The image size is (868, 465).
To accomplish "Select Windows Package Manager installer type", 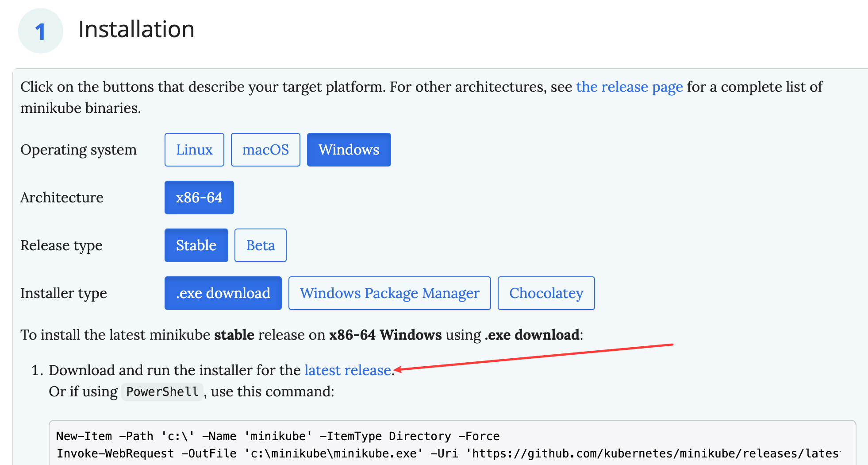I will click(389, 293).
